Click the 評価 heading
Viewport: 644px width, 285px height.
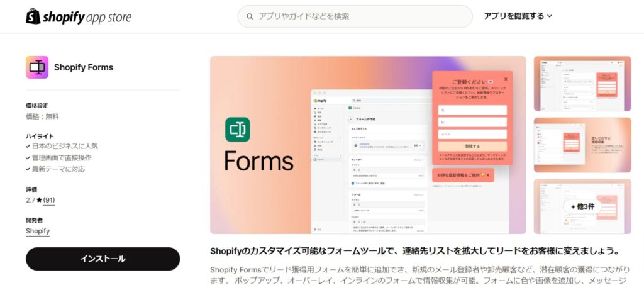[31, 189]
